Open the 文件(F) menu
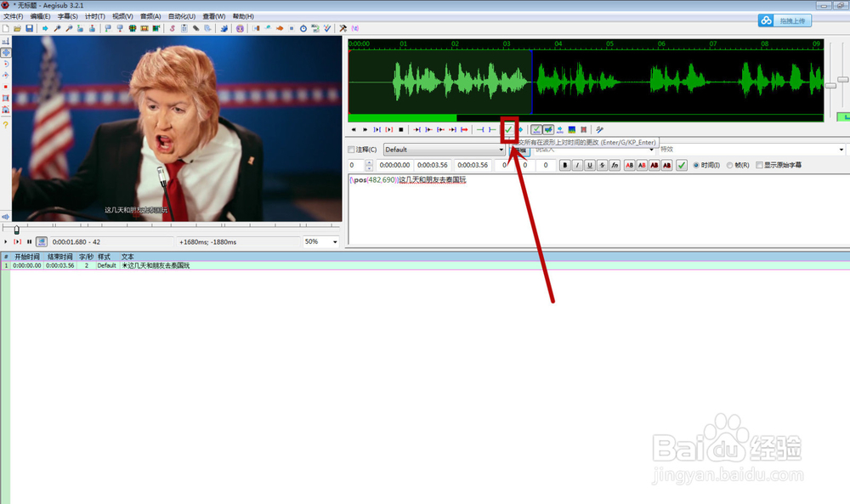Screen dimensions: 850x504 point(13,16)
